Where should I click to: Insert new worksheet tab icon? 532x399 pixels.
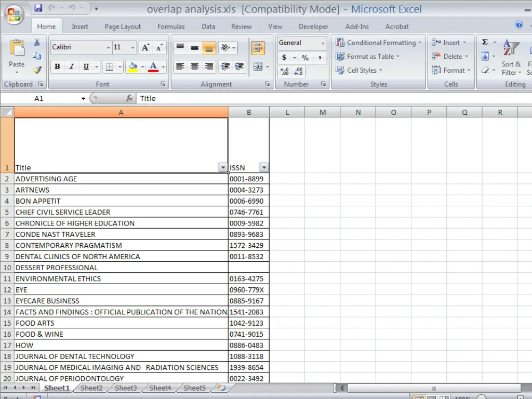click(221, 388)
